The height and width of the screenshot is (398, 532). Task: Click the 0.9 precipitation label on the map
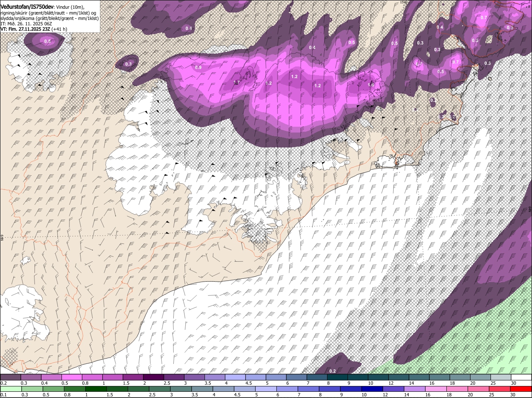(198, 67)
